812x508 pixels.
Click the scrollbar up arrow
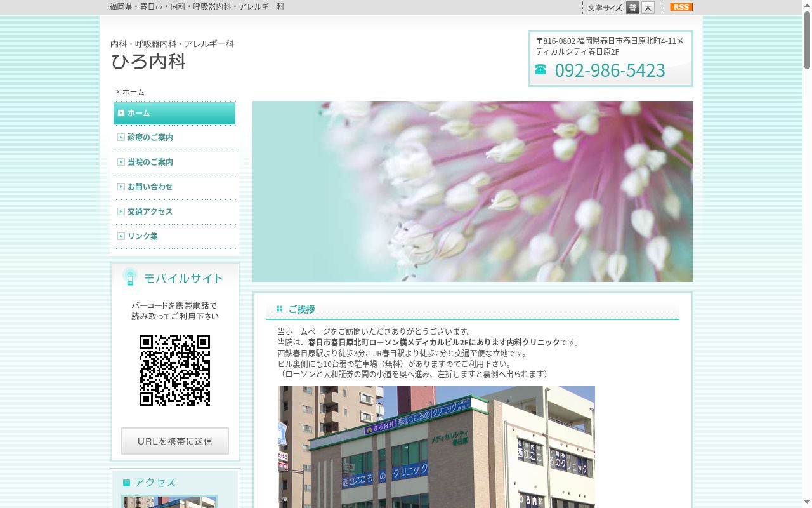point(807,5)
